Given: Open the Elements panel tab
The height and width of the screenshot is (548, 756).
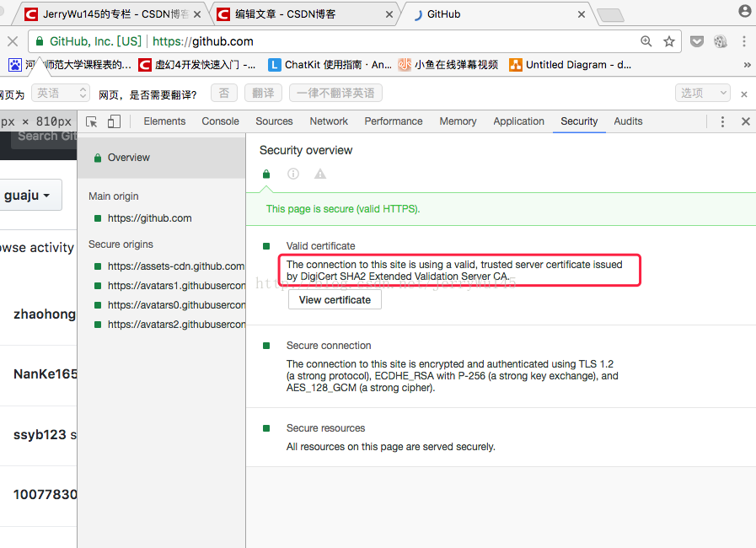Looking at the screenshot, I should (x=164, y=121).
